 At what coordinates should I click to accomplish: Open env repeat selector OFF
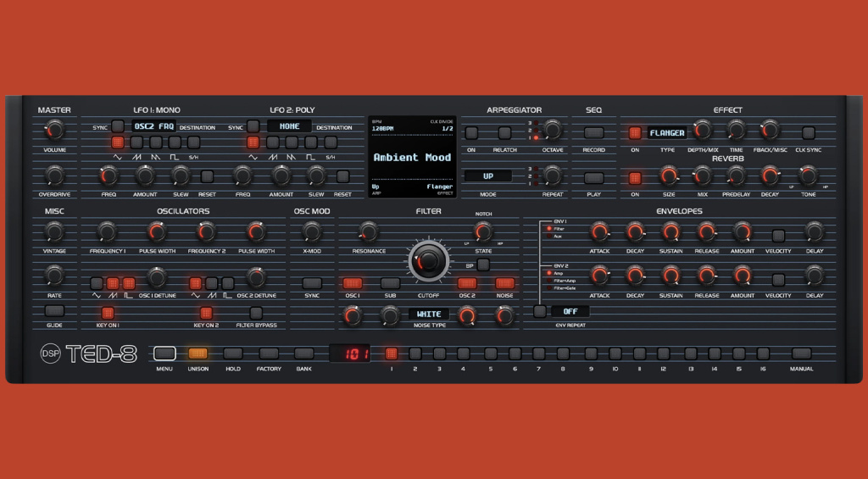click(570, 311)
